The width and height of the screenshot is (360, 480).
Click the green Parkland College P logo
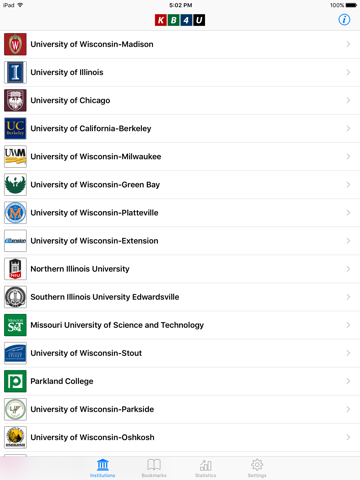click(15, 381)
